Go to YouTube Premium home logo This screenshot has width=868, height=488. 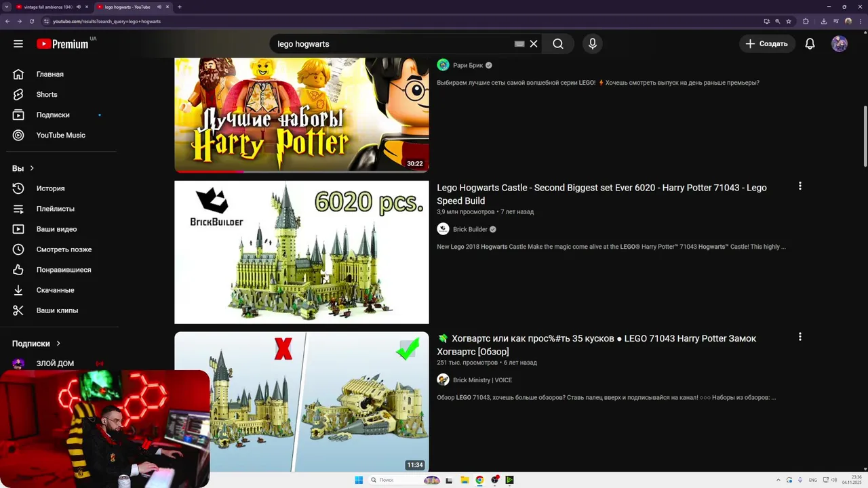(62, 44)
